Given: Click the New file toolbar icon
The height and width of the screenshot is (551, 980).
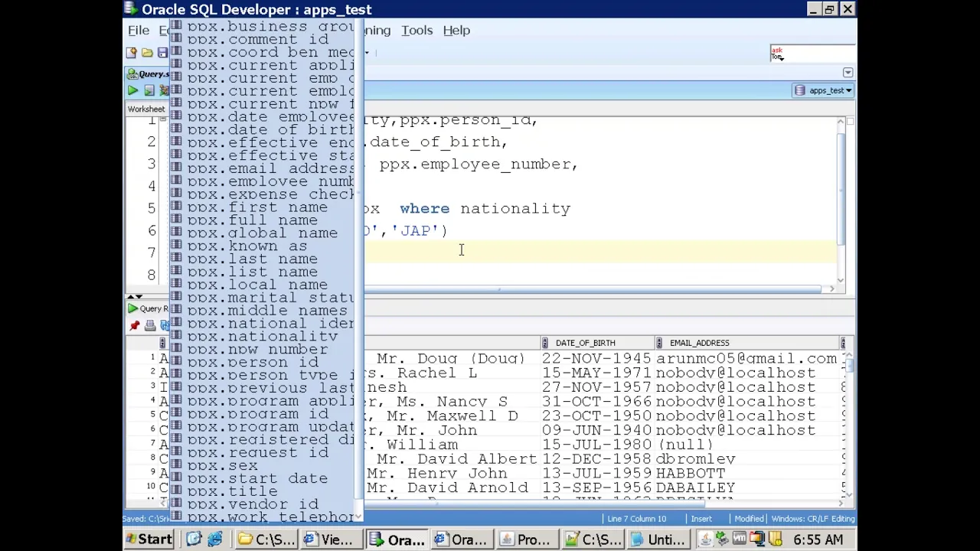Looking at the screenshot, I should [132, 53].
